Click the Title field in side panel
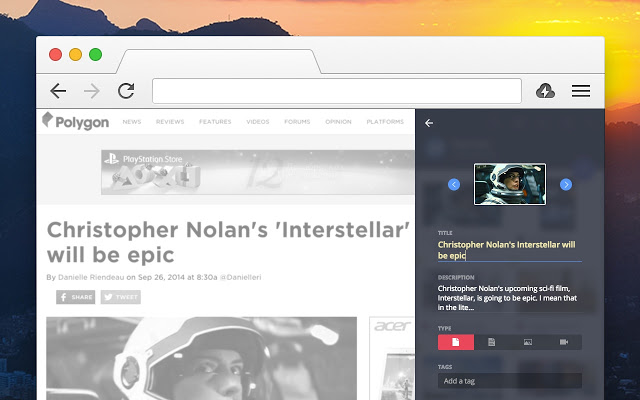640x400 pixels. point(510,250)
